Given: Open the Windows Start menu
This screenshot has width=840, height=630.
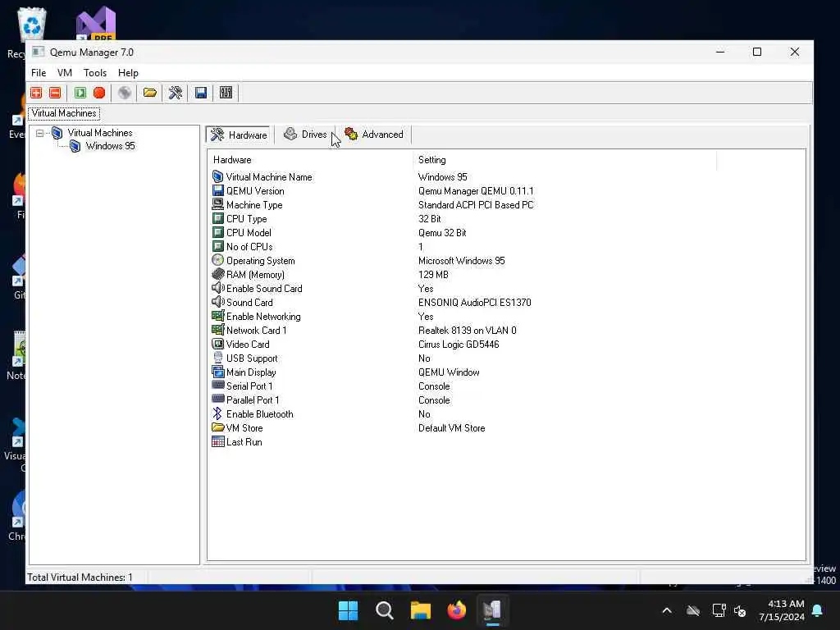Looking at the screenshot, I should (348, 610).
